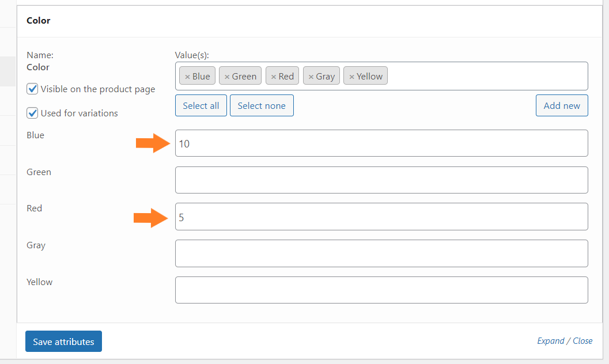Click the Name: label text

click(40, 55)
